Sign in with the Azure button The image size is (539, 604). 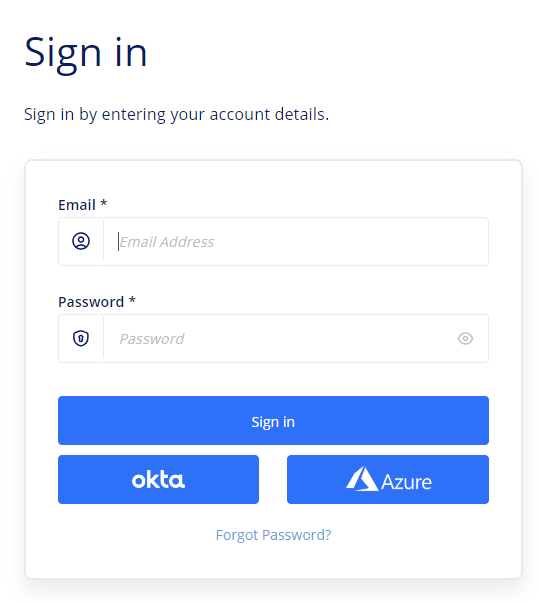point(388,479)
